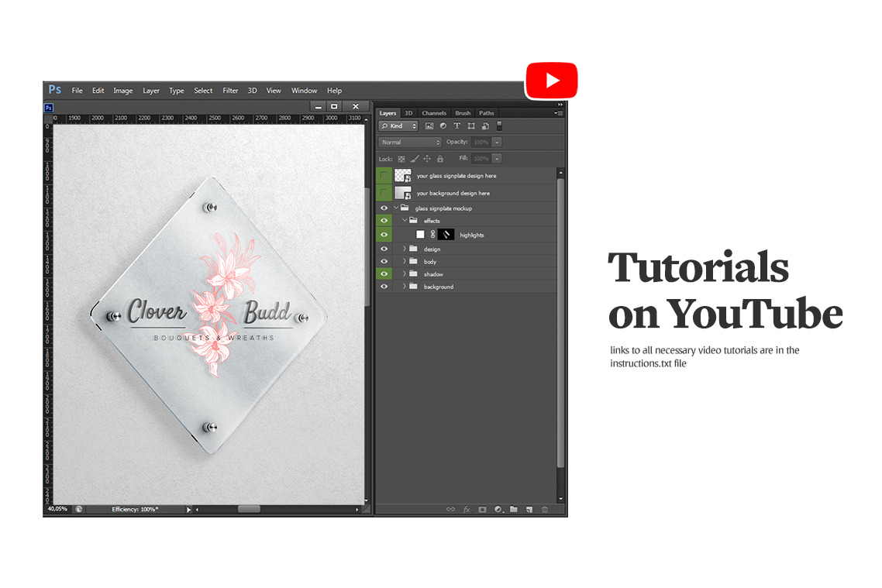Click the YouTube play button

coord(552,81)
